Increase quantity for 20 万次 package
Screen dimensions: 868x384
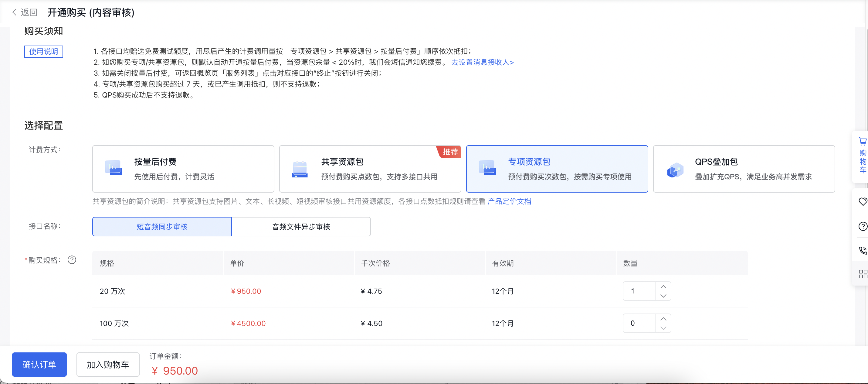663,286
